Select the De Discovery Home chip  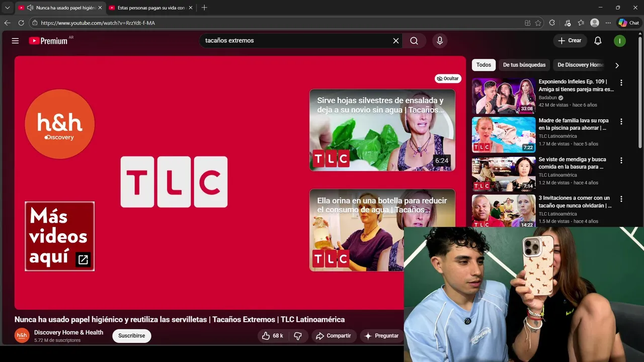pos(580,65)
